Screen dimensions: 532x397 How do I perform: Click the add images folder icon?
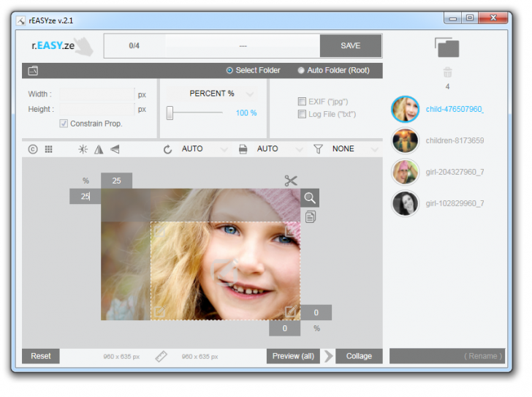(x=447, y=48)
